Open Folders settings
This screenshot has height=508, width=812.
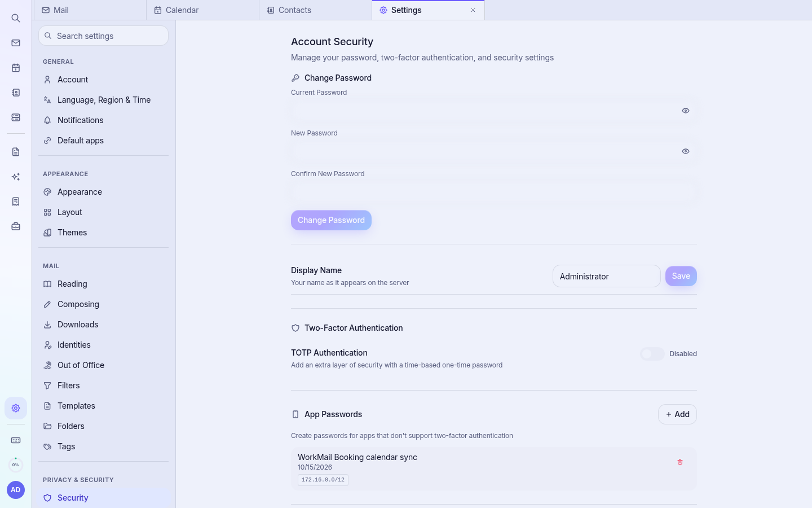click(x=104, y=426)
